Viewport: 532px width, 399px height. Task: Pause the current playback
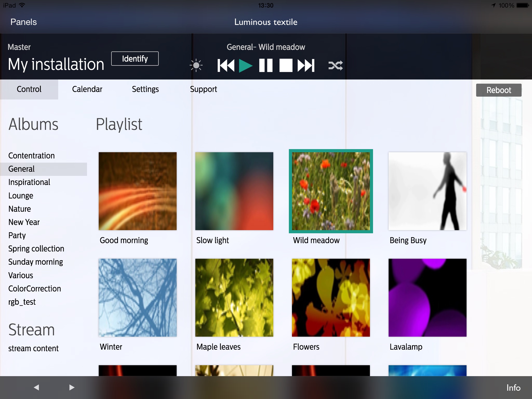pos(266,65)
